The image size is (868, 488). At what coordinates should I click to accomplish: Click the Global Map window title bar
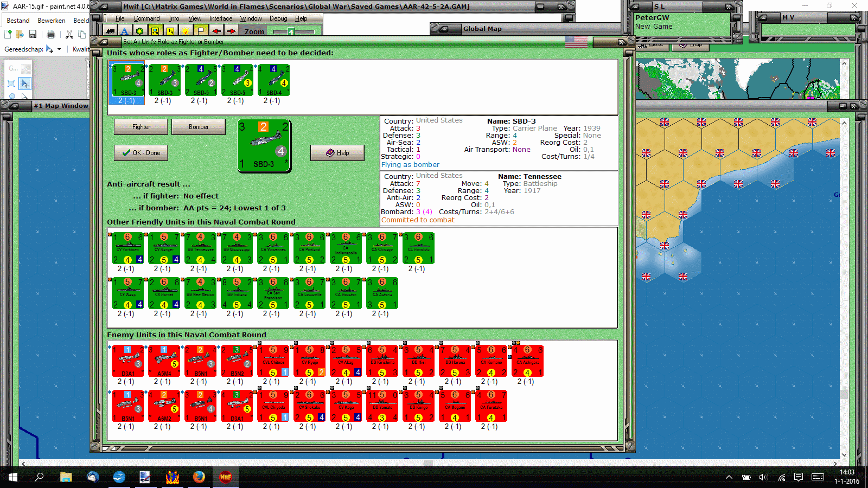526,29
